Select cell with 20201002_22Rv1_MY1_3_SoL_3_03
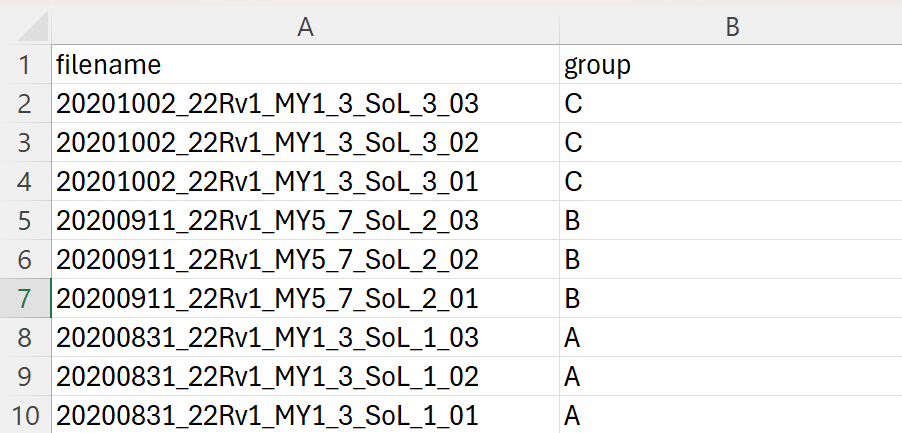The image size is (902, 433). pos(305,103)
